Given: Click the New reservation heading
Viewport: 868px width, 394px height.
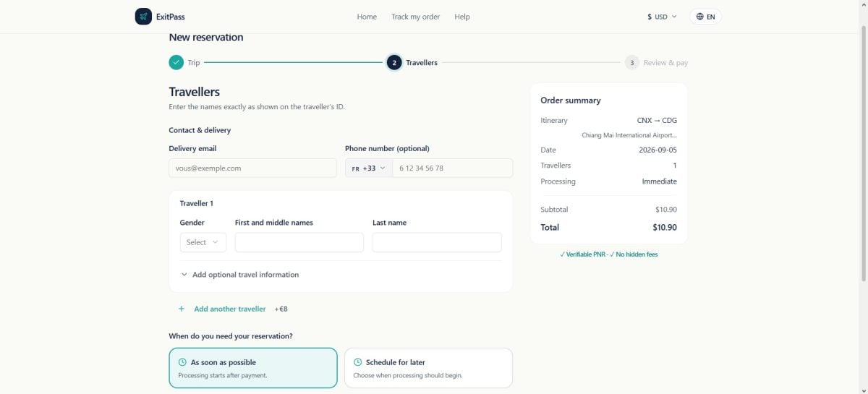Looking at the screenshot, I should click(x=206, y=38).
